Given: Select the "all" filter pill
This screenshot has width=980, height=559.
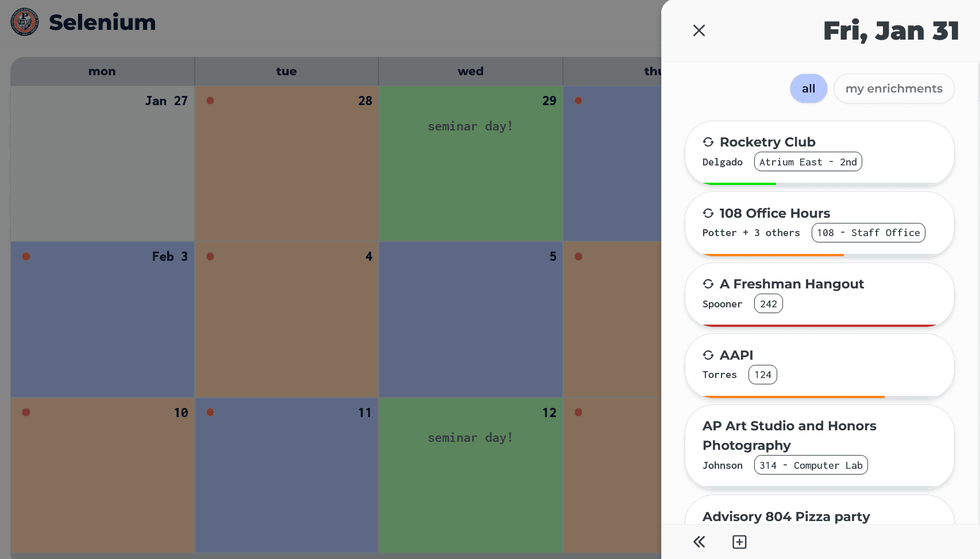Looking at the screenshot, I should click(x=808, y=88).
